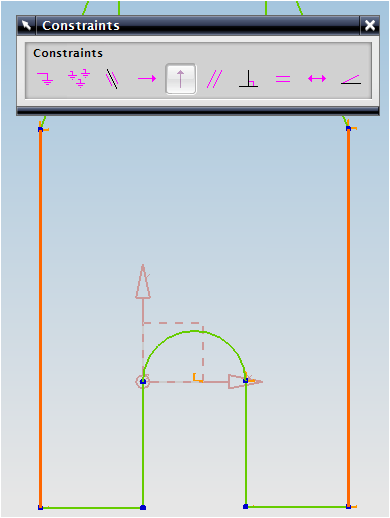Pick the horizontal axis arrow of sketch origin
The height and width of the screenshot is (518, 390).
click(245, 381)
